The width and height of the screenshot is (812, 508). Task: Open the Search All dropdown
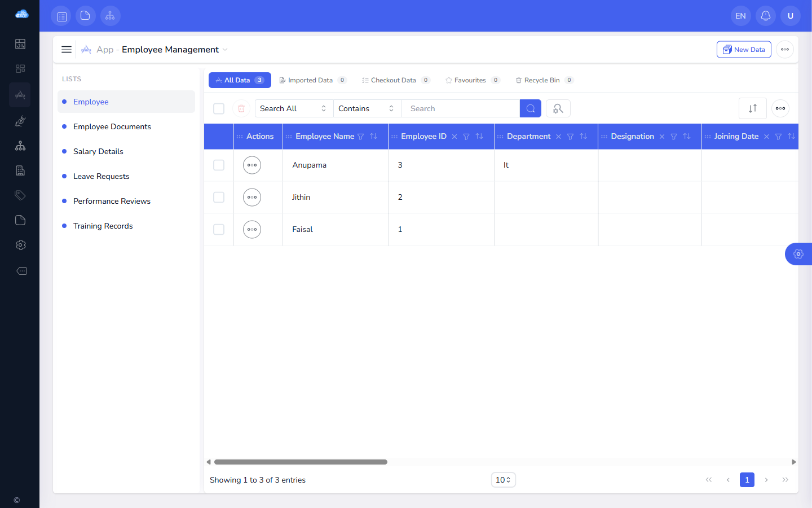tap(294, 108)
